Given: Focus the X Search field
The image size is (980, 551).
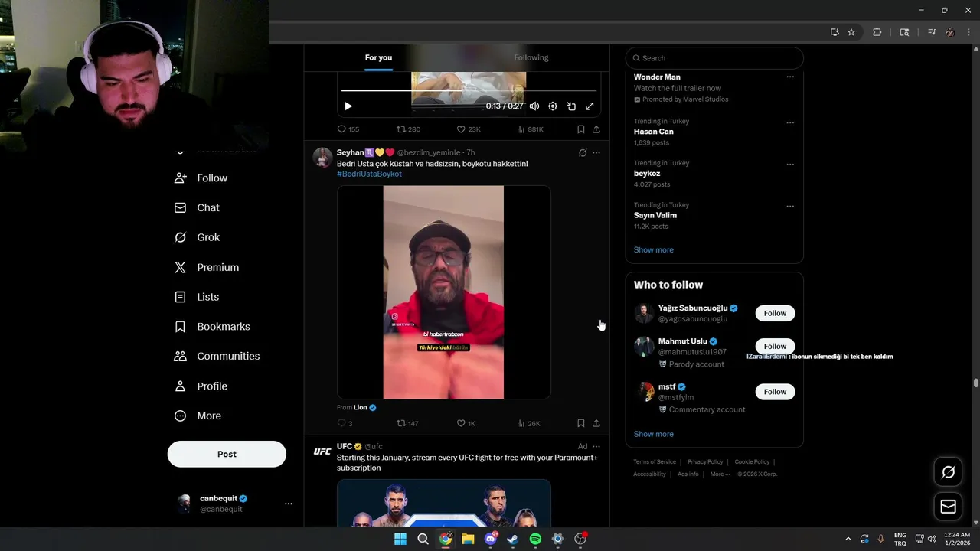Looking at the screenshot, I should 714,58.
